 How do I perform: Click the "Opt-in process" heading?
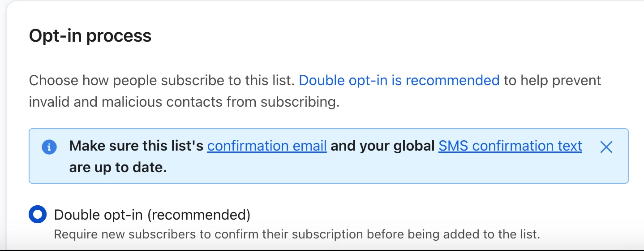90,36
